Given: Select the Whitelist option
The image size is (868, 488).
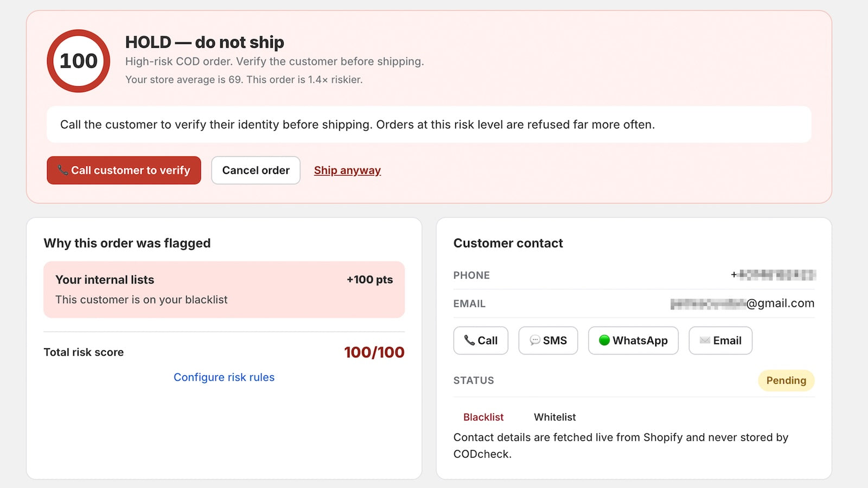Looking at the screenshot, I should pyautogui.click(x=554, y=417).
